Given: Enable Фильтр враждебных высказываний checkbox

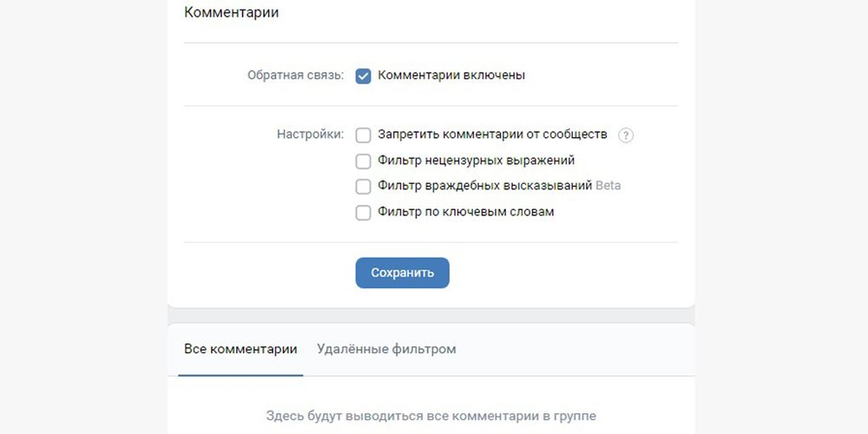Looking at the screenshot, I should 363,187.
